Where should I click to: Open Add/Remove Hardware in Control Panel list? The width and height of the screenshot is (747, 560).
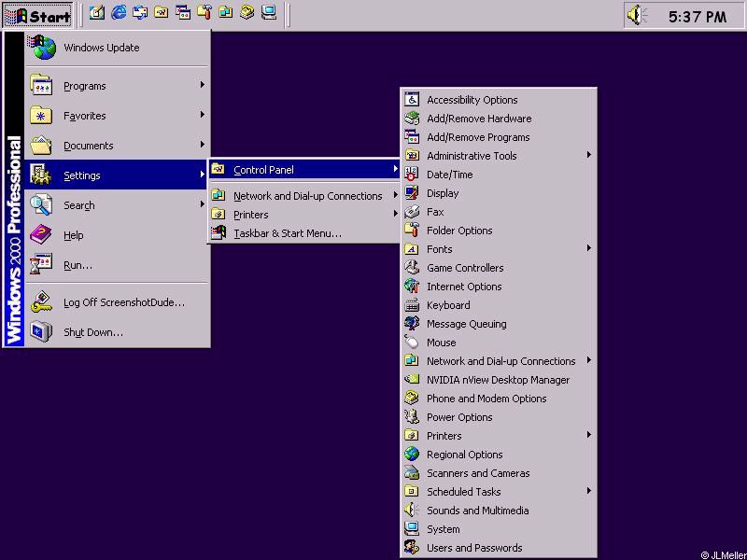click(x=499, y=119)
